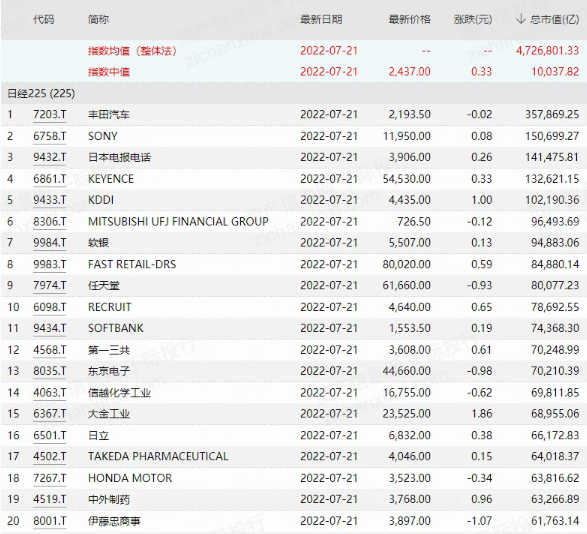Open stock code 6758.T link
Viewport: 587px width, 534px height.
(x=49, y=136)
